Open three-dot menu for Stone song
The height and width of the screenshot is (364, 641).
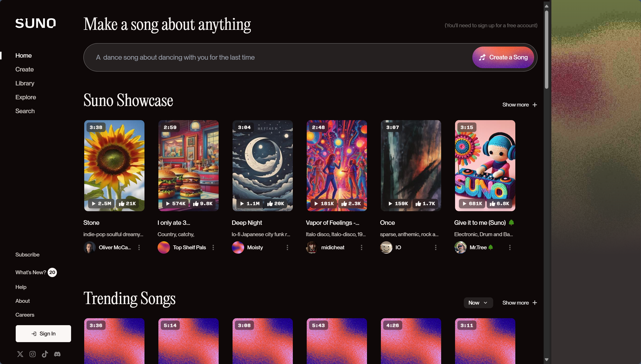coord(139,247)
